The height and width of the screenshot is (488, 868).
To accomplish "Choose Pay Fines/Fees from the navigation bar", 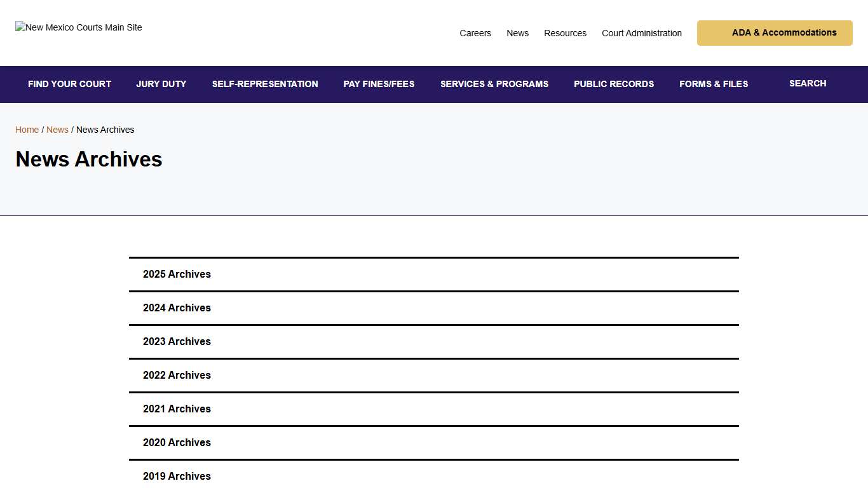I will pos(379,84).
